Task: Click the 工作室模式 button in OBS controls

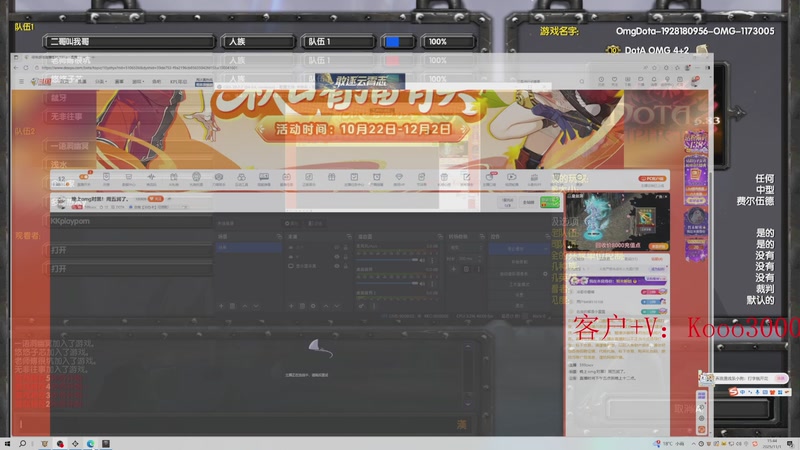Action: pyautogui.click(x=519, y=284)
